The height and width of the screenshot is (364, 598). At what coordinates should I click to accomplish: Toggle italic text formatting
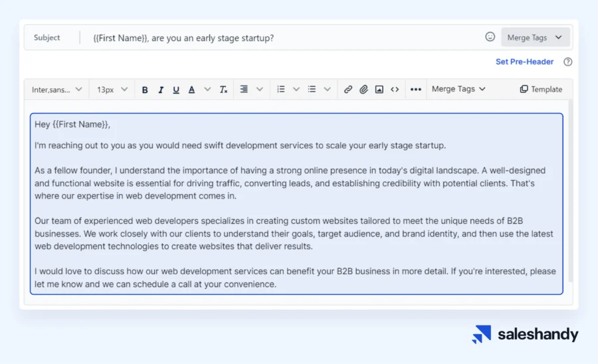point(161,90)
